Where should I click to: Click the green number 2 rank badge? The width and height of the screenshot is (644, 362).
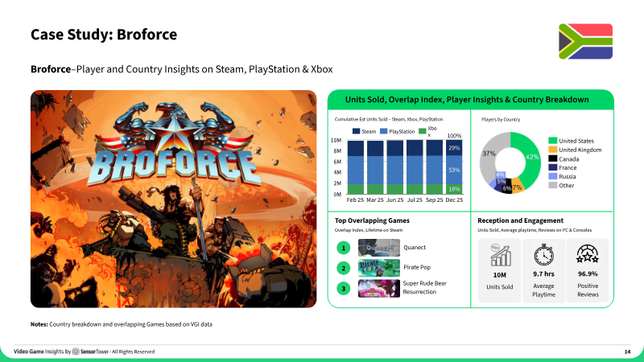[344, 268]
